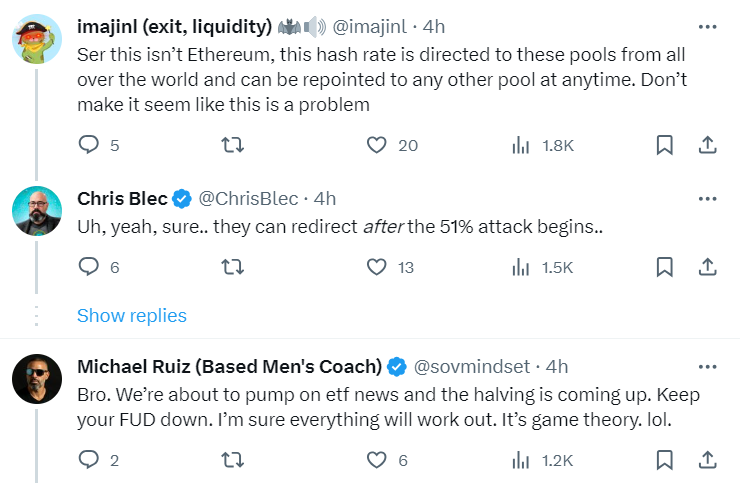
Task: Open more options for imajinl's tweet
Action: pos(707,25)
